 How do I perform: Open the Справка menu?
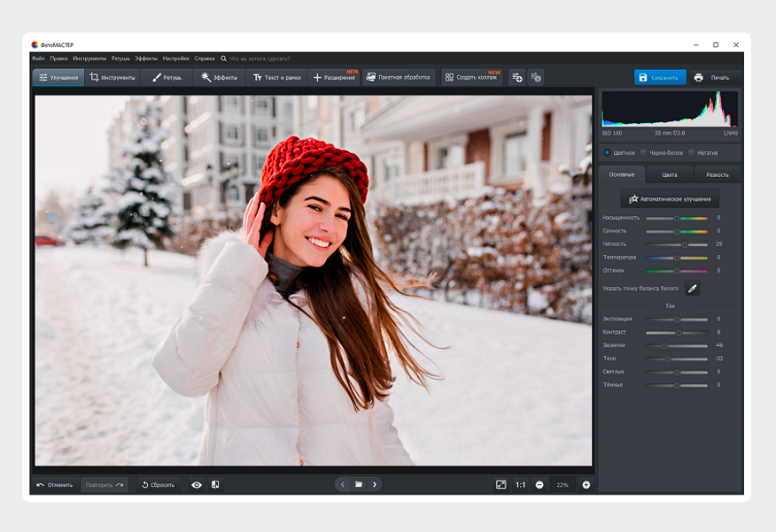[205, 58]
